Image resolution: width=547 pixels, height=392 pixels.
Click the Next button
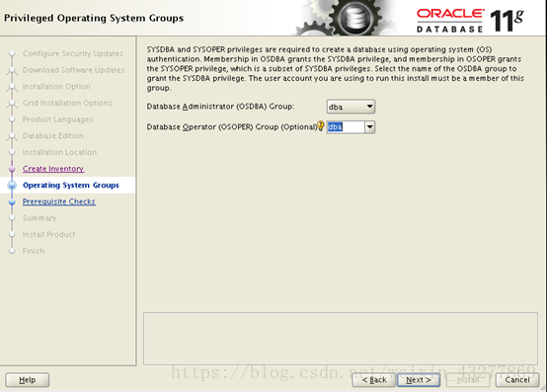pos(419,380)
